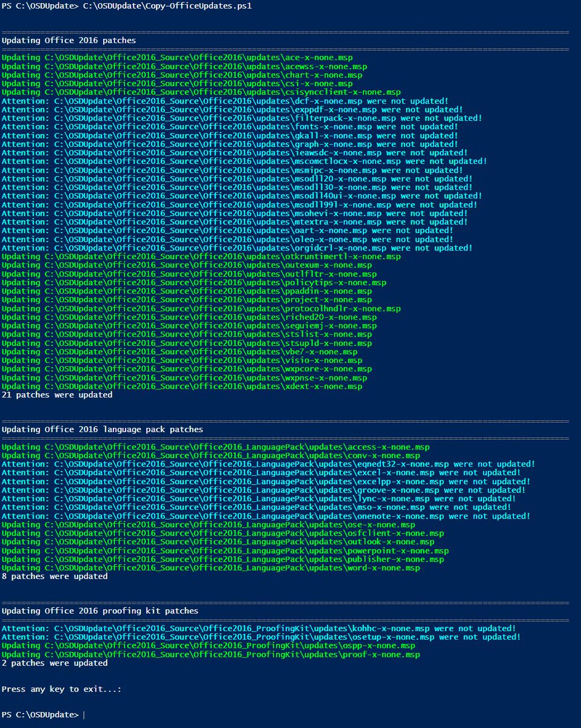
Task: Click the line for protocolhndlr-x-none.msp
Action: click(x=201, y=308)
